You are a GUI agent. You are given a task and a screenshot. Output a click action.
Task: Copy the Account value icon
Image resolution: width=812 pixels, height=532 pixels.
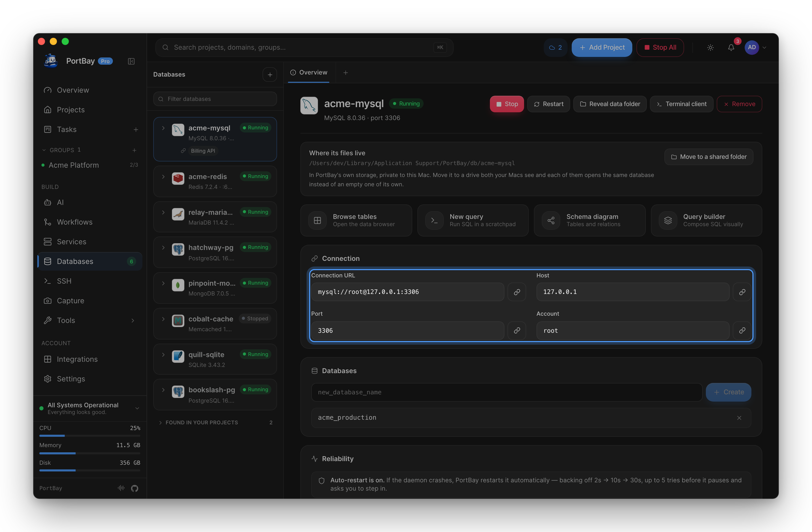click(742, 330)
